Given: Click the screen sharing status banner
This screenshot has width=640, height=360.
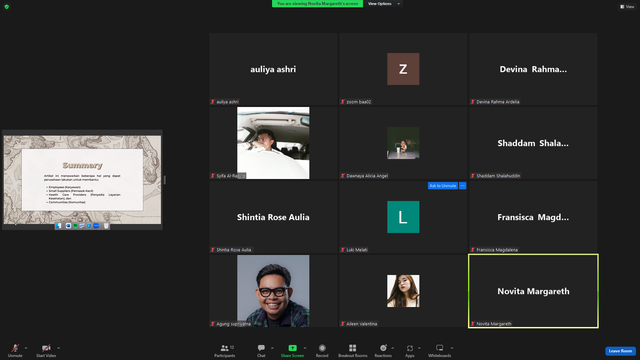Looking at the screenshot, I should [317, 4].
